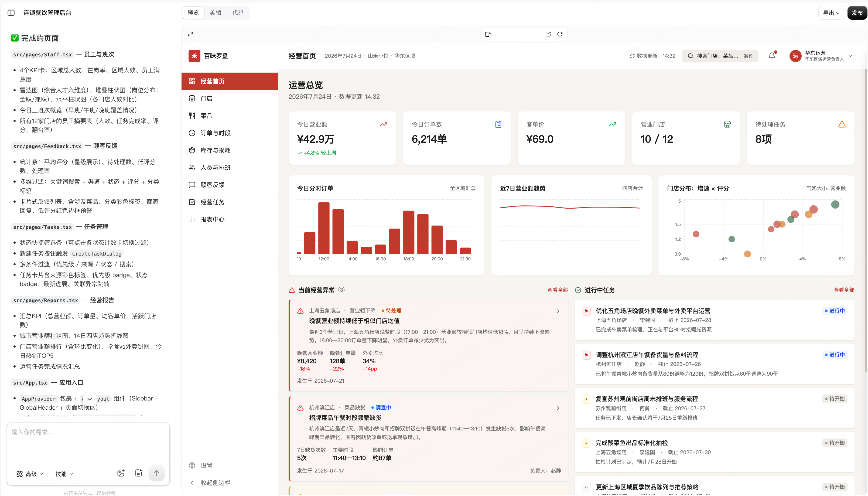868x496 pixels.
Task: Click the down-arrow icon of 更新上海区域夏季饮品 task
Action: [586, 487]
